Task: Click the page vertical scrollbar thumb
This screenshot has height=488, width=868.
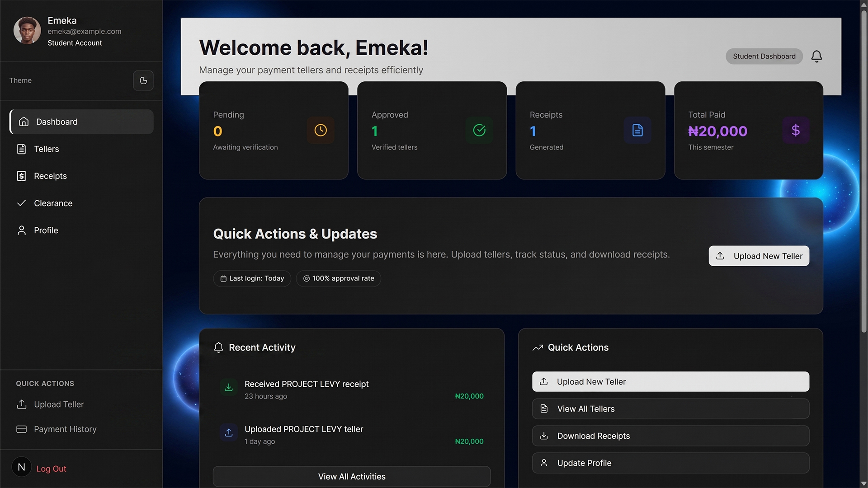Action: (x=863, y=172)
